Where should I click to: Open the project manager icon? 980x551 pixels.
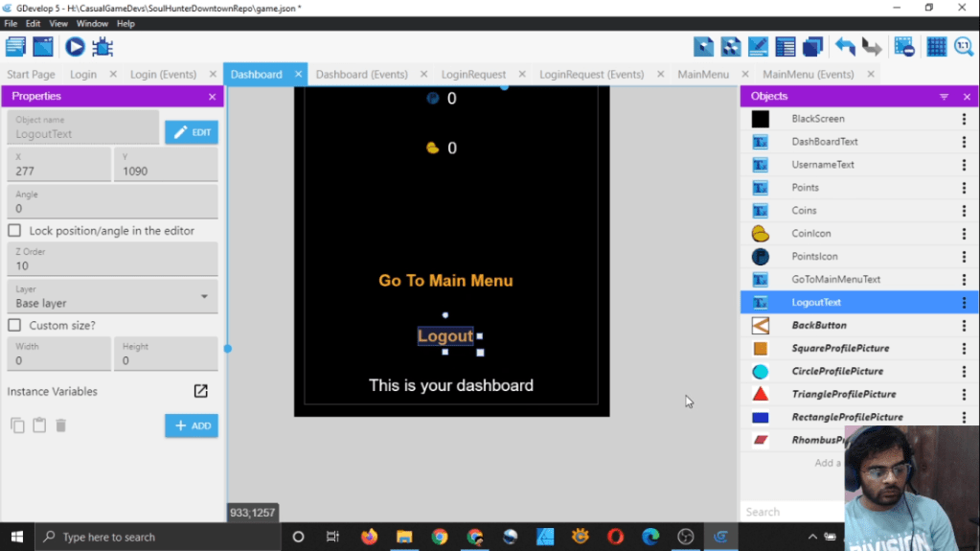pos(15,46)
